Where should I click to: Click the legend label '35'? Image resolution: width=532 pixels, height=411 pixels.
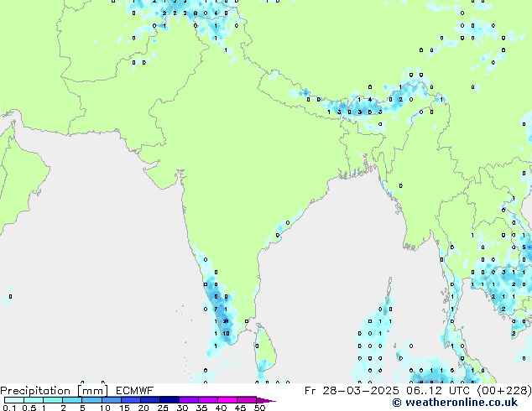point(201,408)
